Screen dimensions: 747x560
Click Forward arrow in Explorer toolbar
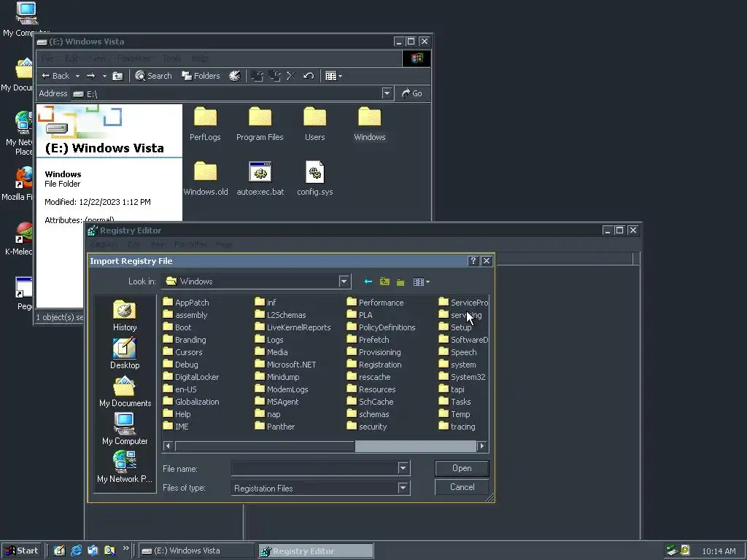click(90, 76)
